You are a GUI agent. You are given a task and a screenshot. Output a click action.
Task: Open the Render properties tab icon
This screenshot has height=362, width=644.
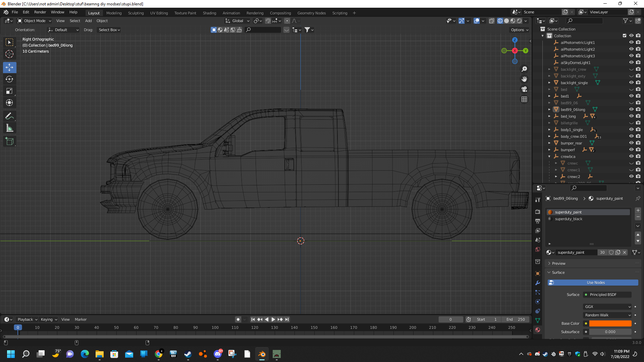(x=538, y=212)
